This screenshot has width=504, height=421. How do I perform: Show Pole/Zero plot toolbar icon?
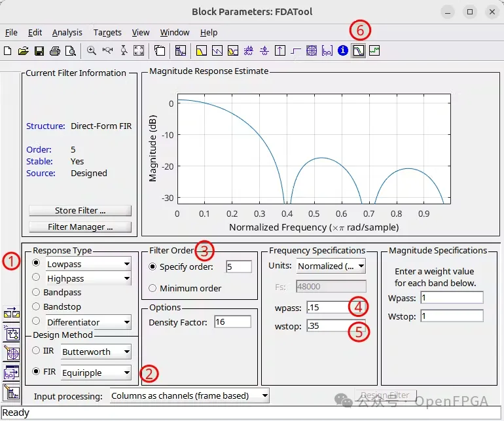click(312, 51)
